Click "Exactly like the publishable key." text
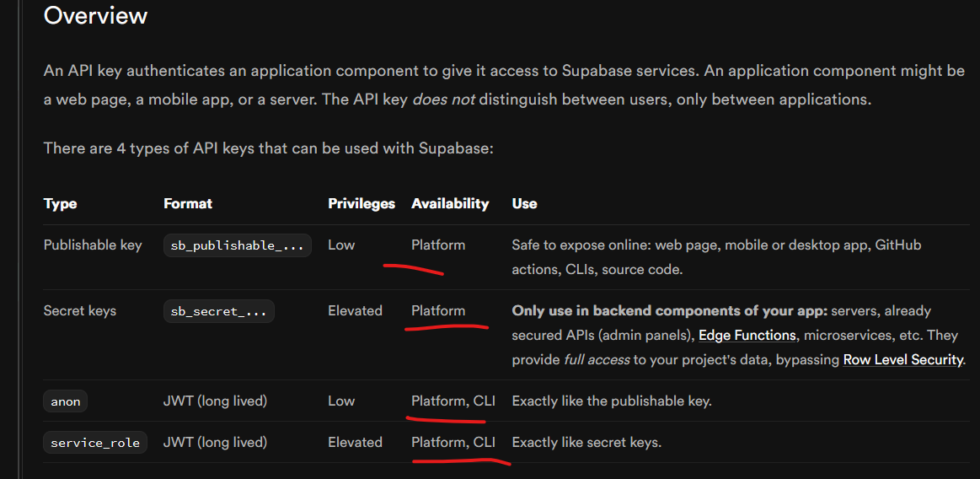Screen dimensions: 980x479 point(612,401)
